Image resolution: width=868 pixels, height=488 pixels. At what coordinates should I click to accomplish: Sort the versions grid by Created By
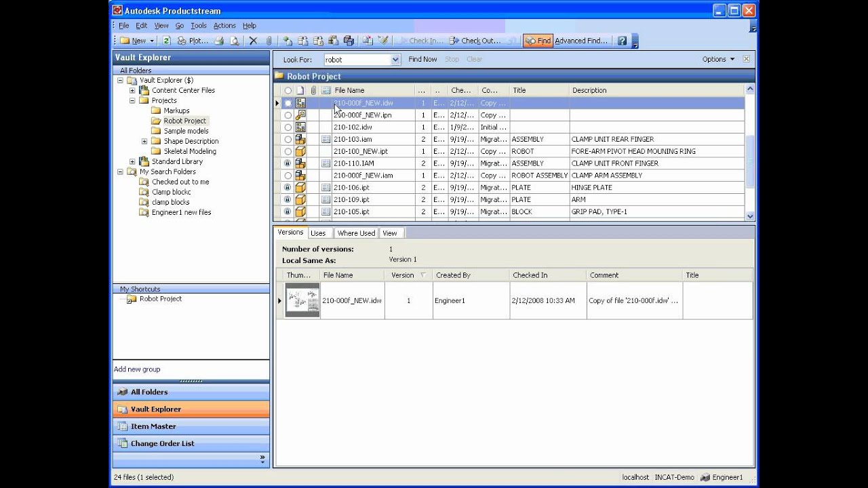point(471,275)
